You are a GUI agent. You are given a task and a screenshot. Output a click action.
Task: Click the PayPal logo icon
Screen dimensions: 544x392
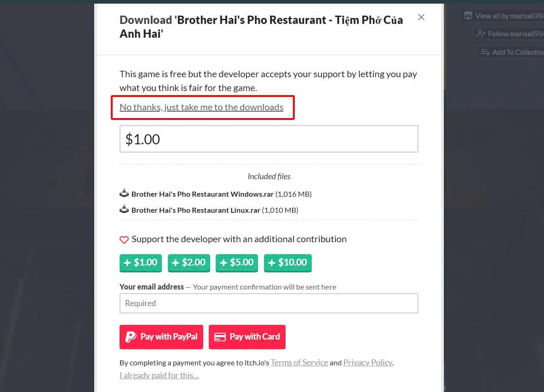tap(131, 337)
